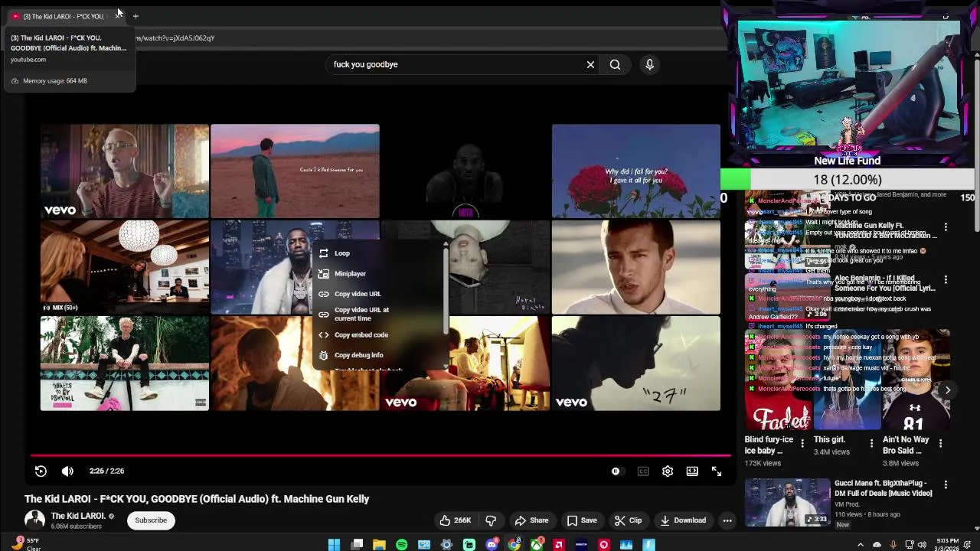
Task: Open The Kid LAROI channel avatar
Action: click(x=34, y=520)
